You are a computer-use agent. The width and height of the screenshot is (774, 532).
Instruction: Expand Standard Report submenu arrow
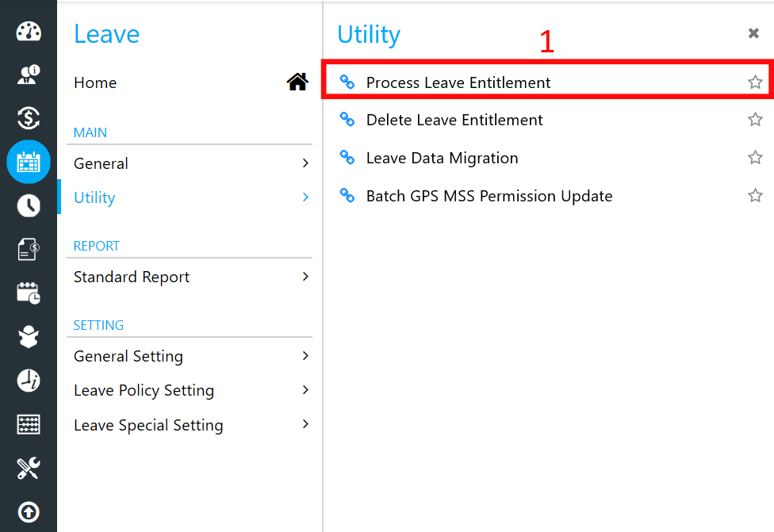305,277
